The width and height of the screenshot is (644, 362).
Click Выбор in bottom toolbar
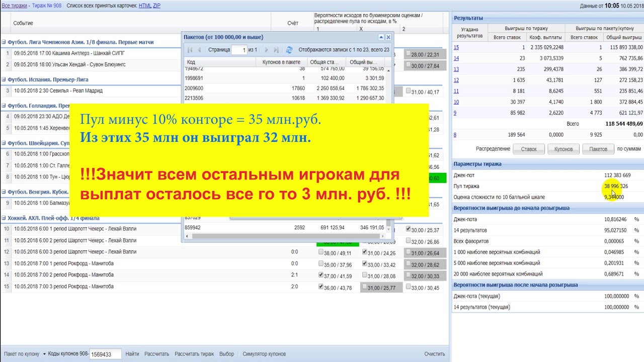click(x=227, y=354)
